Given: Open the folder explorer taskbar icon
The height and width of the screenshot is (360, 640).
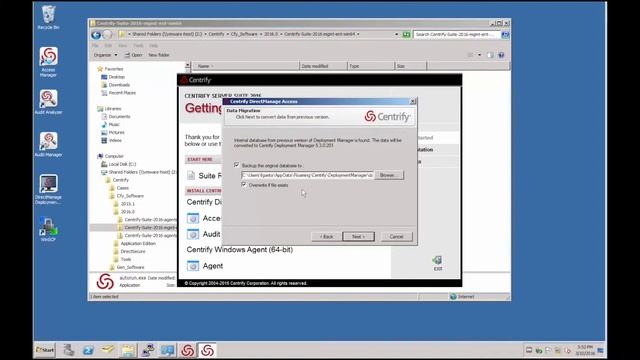Looking at the screenshot, I should point(128,350).
